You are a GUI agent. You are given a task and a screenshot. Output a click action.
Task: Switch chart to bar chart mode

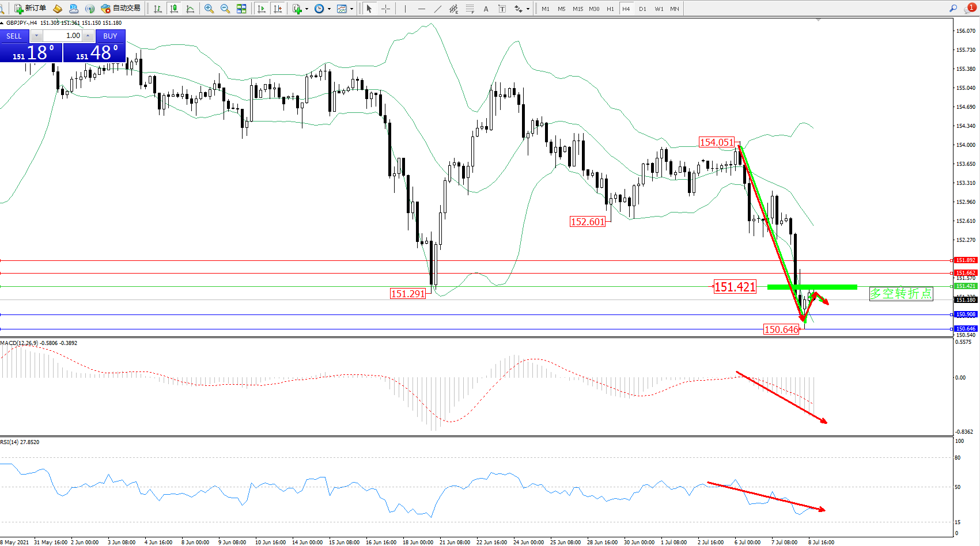tap(157, 9)
